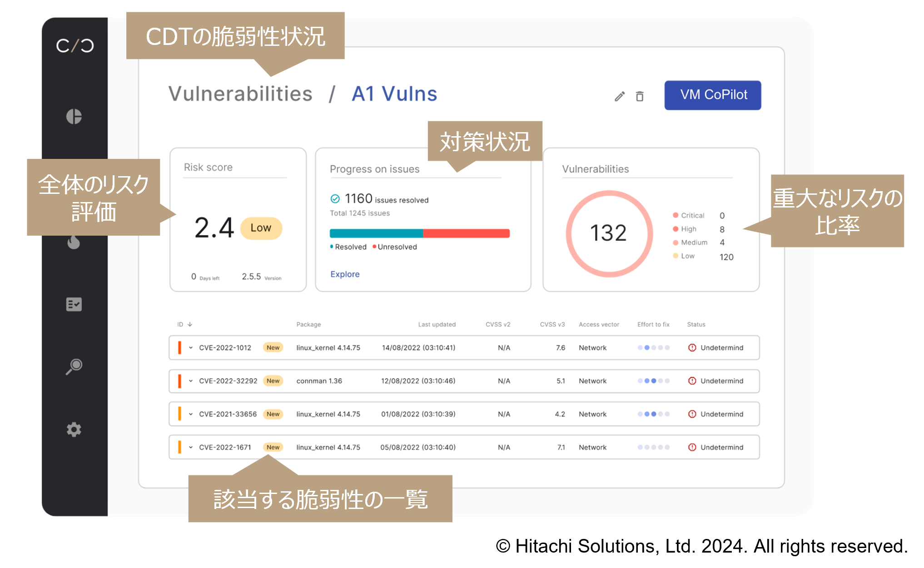Screen dimensions: 924x568
Task: Select CVE-2022-32292 ID text
Action: 228,381
